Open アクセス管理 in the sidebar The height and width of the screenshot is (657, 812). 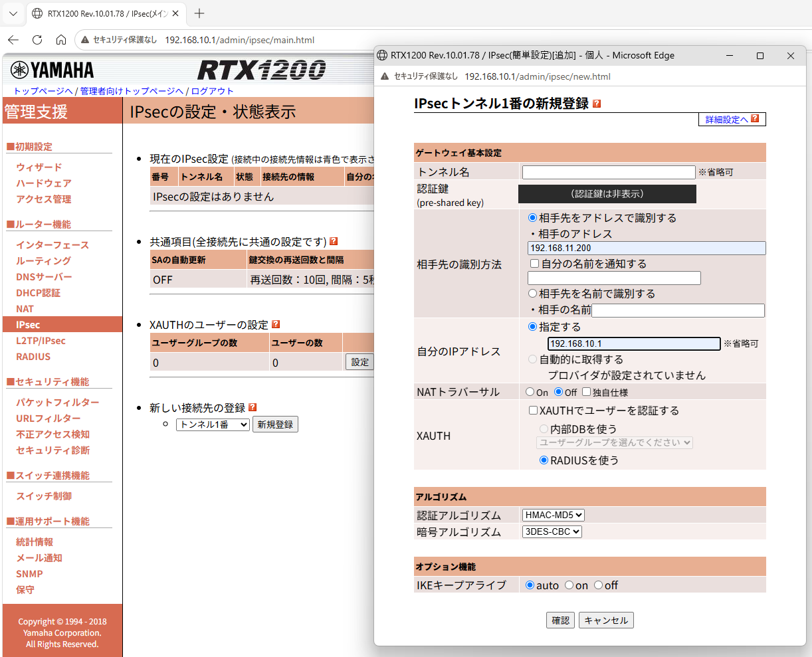tap(44, 199)
